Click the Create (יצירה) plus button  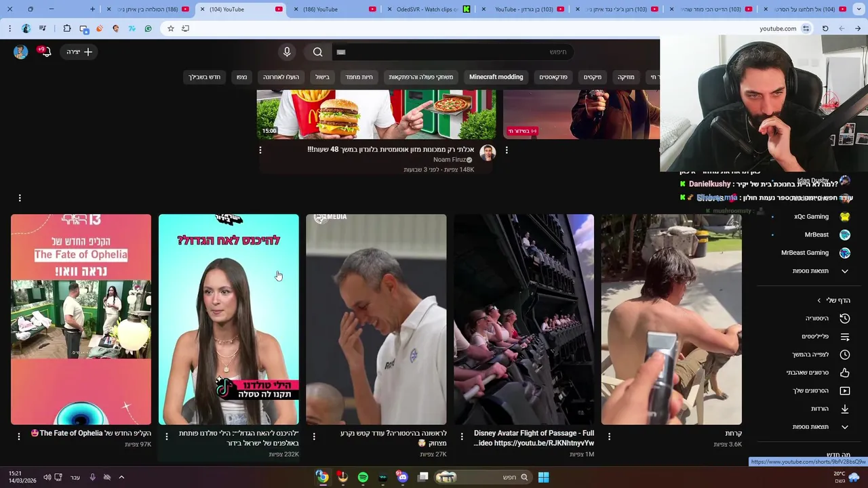80,52
